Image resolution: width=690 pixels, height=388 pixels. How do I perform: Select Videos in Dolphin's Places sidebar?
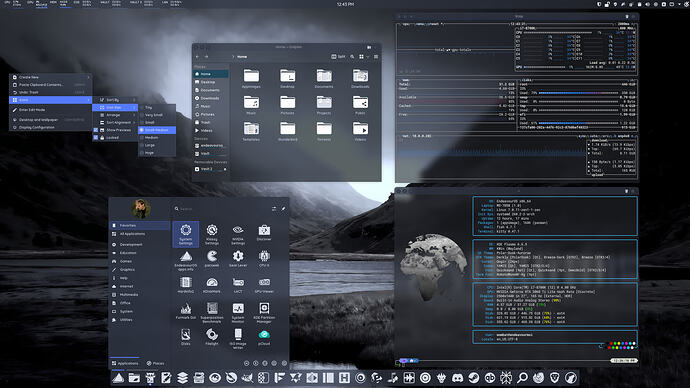[211, 131]
